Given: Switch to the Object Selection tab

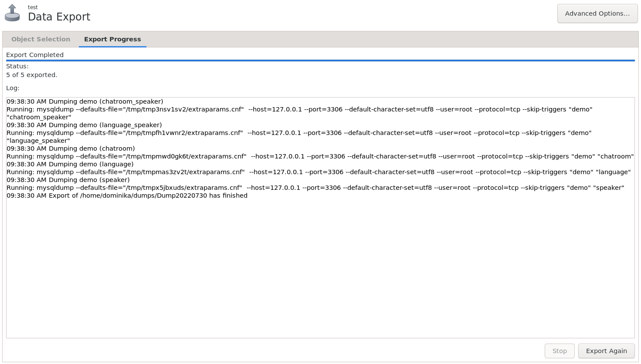Looking at the screenshot, I should pos(41,39).
